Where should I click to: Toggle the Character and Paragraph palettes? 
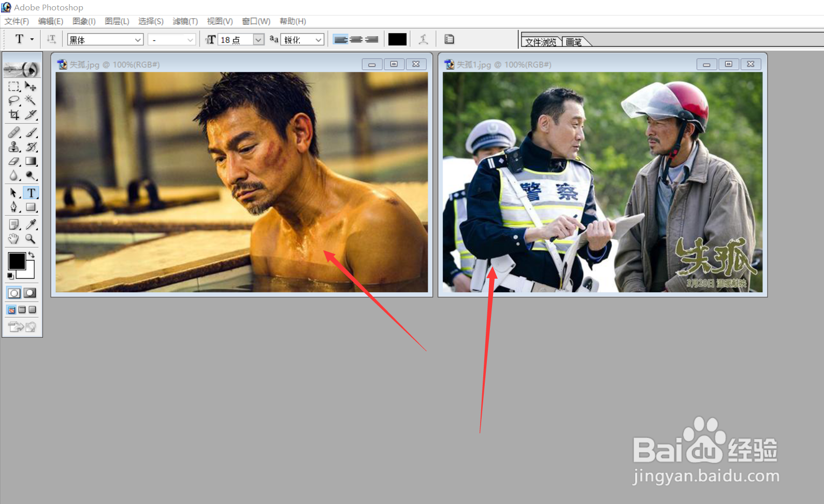450,39
